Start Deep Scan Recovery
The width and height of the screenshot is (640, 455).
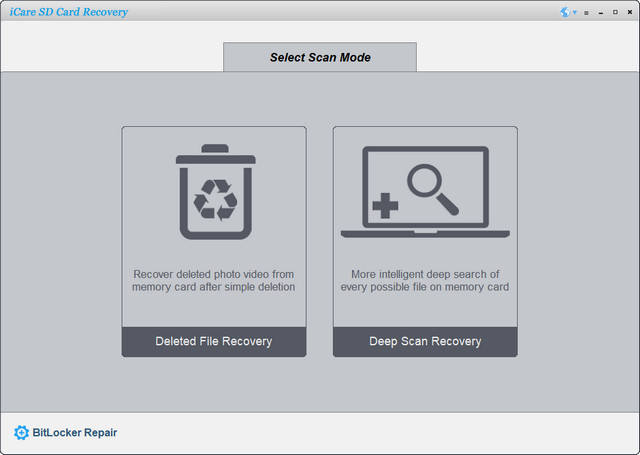(x=425, y=341)
